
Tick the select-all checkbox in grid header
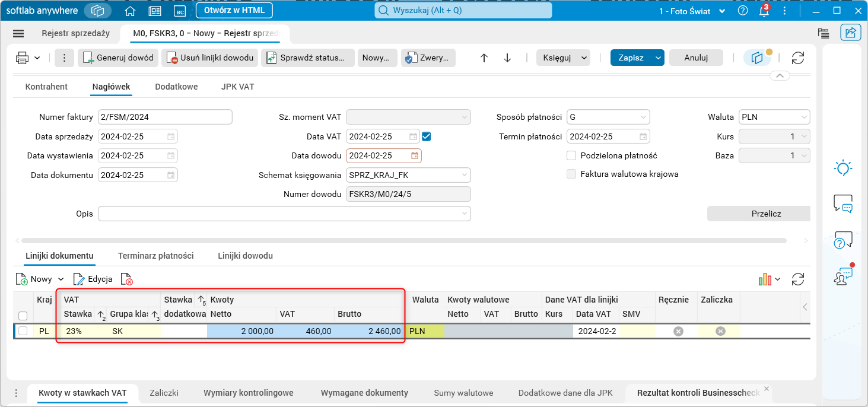click(23, 316)
